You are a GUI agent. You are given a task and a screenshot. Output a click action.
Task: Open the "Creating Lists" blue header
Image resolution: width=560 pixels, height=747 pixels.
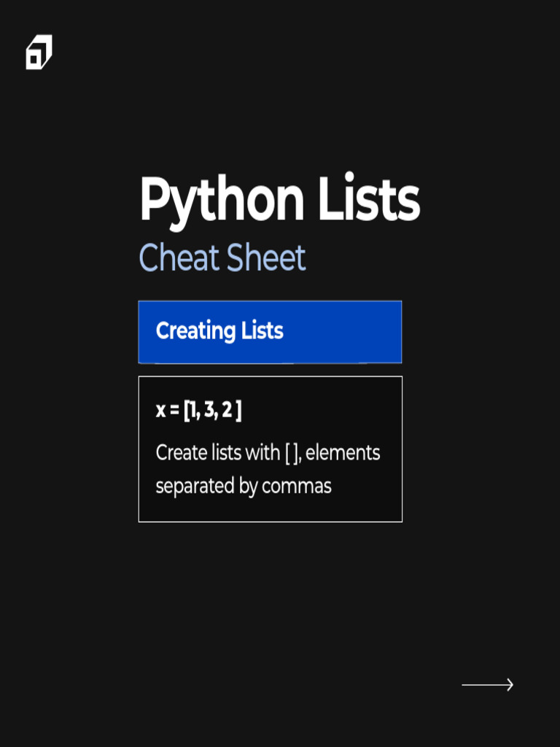pos(270,331)
